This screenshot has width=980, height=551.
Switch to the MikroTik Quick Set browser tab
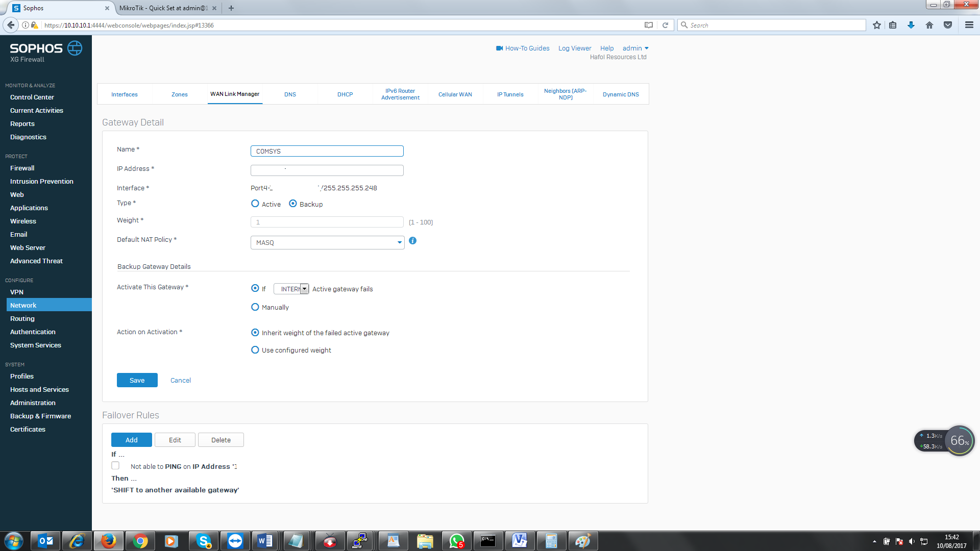pyautogui.click(x=163, y=8)
